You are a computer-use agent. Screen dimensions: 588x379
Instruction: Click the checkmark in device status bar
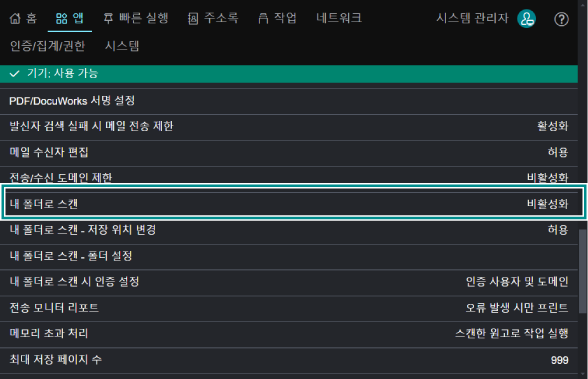point(14,73)
